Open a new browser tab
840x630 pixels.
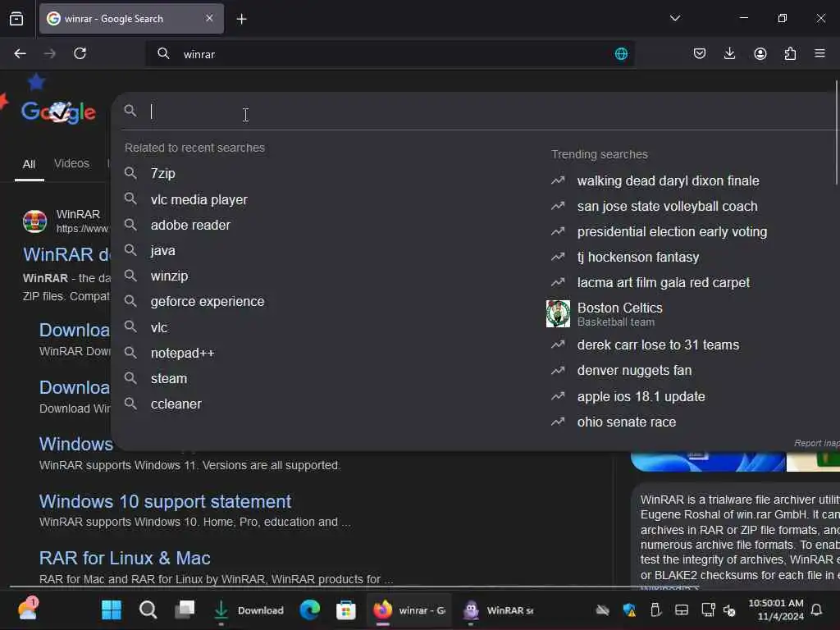tap(242, 19)
